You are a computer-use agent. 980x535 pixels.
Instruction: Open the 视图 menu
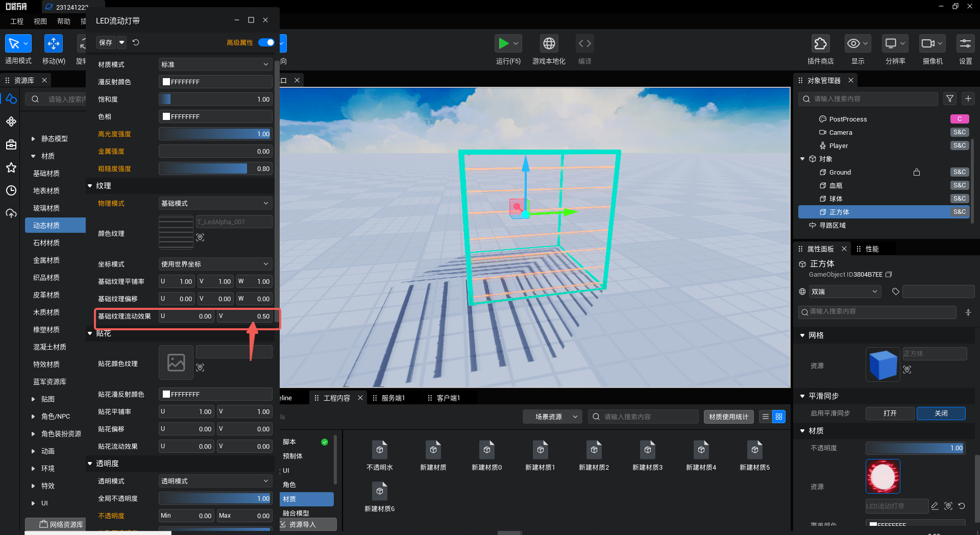(x=40, y=21)
